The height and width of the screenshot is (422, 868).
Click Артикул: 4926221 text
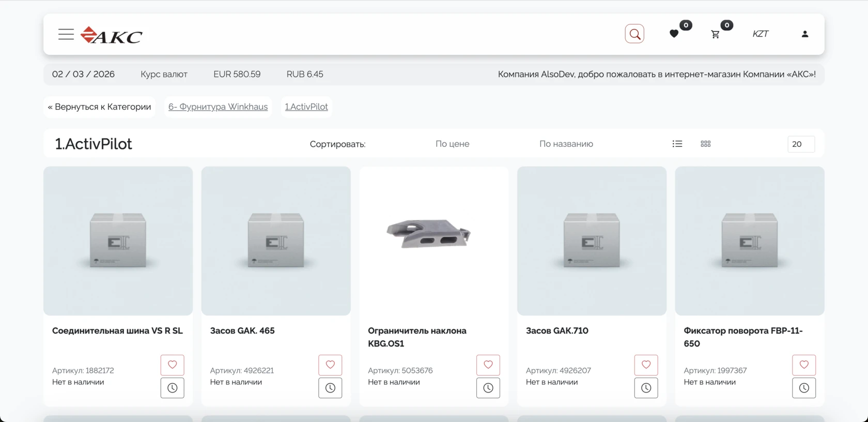242,370
